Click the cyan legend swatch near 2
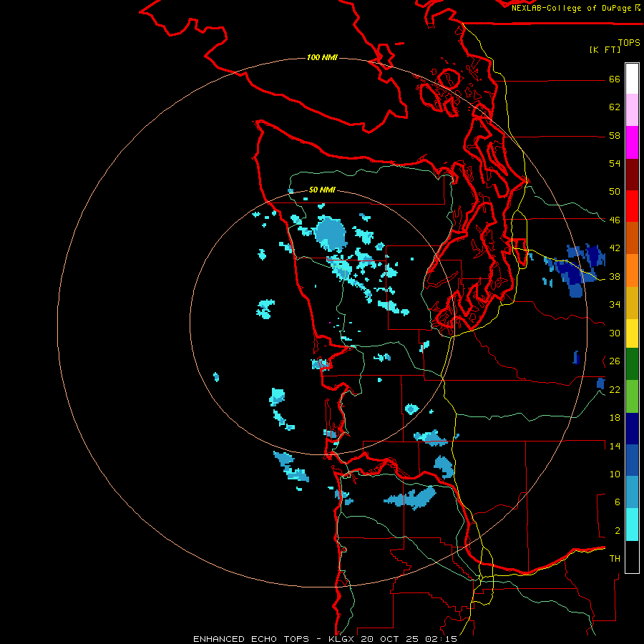 (x=632, y=525)
